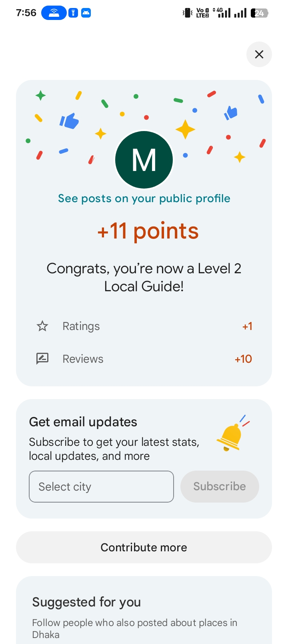Tap the green M profile avatar
Screen dimensions: 288x644
pyautogui.click(x=144, y=160)
